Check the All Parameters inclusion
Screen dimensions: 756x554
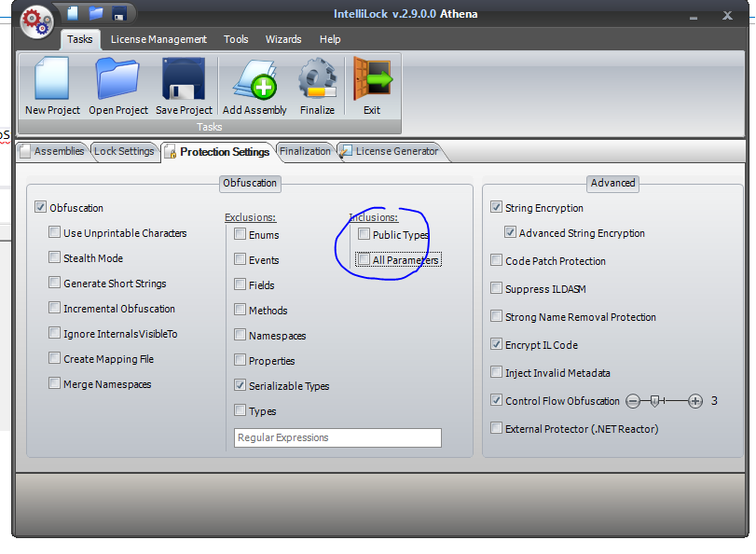364,259
